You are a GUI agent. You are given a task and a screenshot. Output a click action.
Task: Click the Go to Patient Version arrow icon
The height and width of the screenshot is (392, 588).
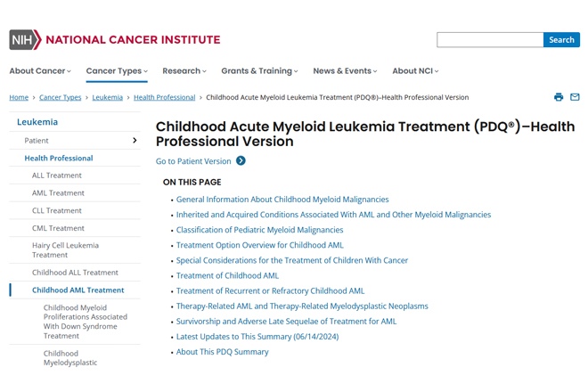241,161
